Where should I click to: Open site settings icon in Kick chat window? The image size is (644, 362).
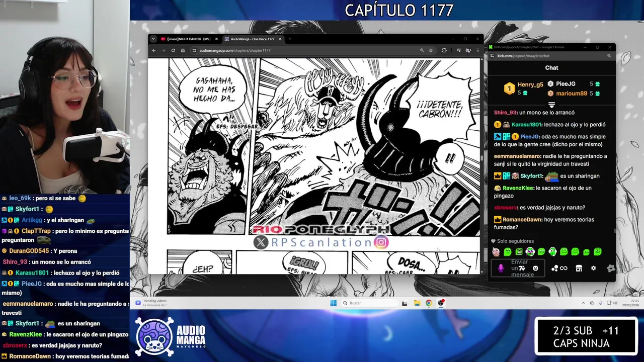pyautogui.click(x=492, y=56)
